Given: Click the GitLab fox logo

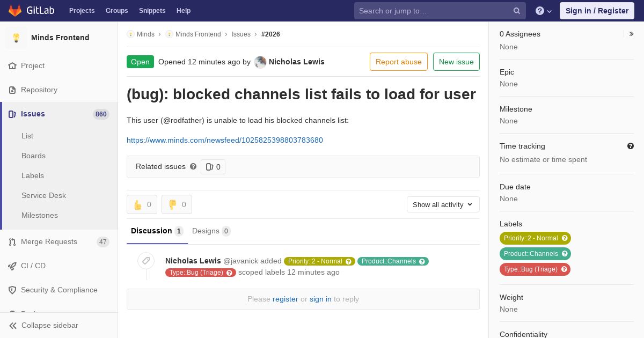Looking at the screenshot, I should pyautogui.click(x=15, y=10).
